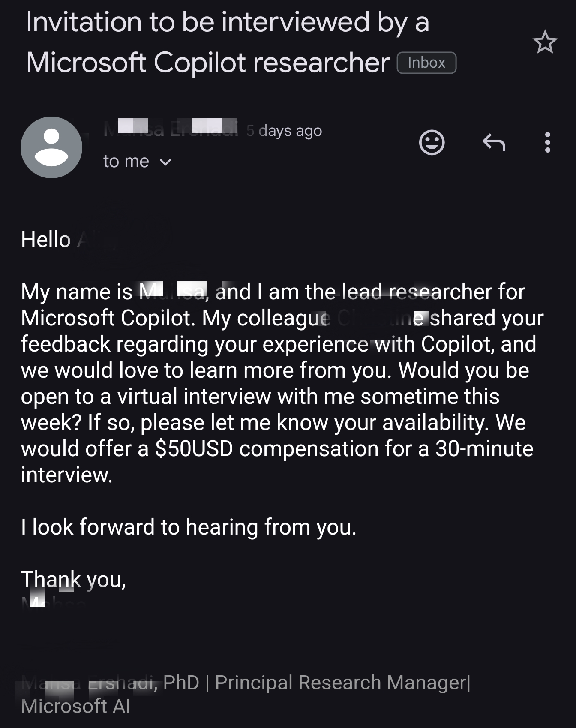Click "$50USD" in the email body
Viewport: 576px width, 728px height.
point(194,449)
